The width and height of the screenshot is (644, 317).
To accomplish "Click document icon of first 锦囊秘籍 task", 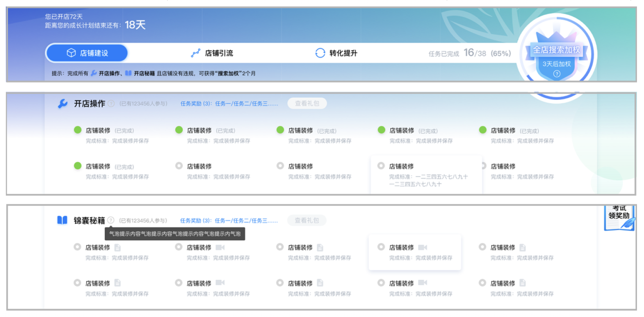I will (x=117, y=248).
